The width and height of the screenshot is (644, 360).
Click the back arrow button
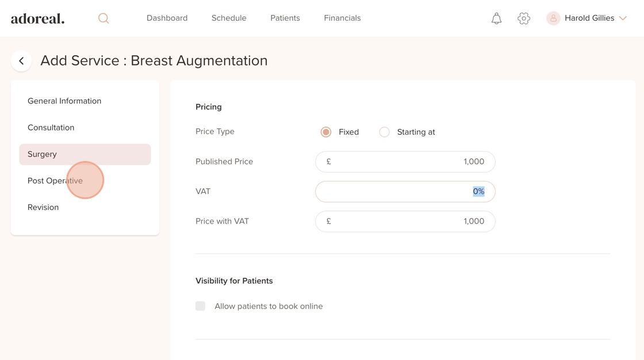click(21, 61)
